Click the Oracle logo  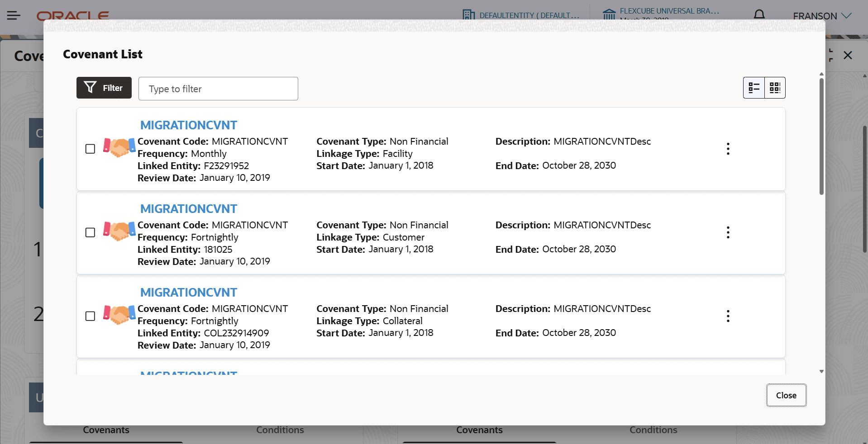pyautogui.click(x=73, y=16)
